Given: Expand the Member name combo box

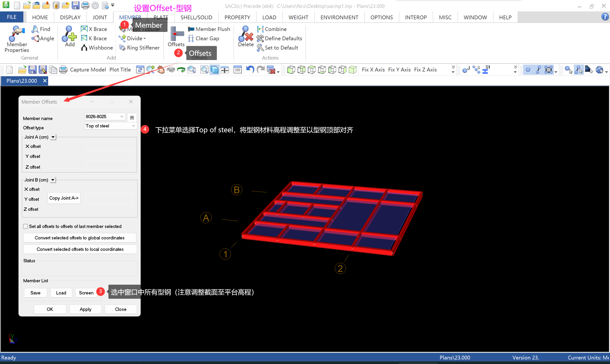Looking at the screenshot, I should coord(122,116).
